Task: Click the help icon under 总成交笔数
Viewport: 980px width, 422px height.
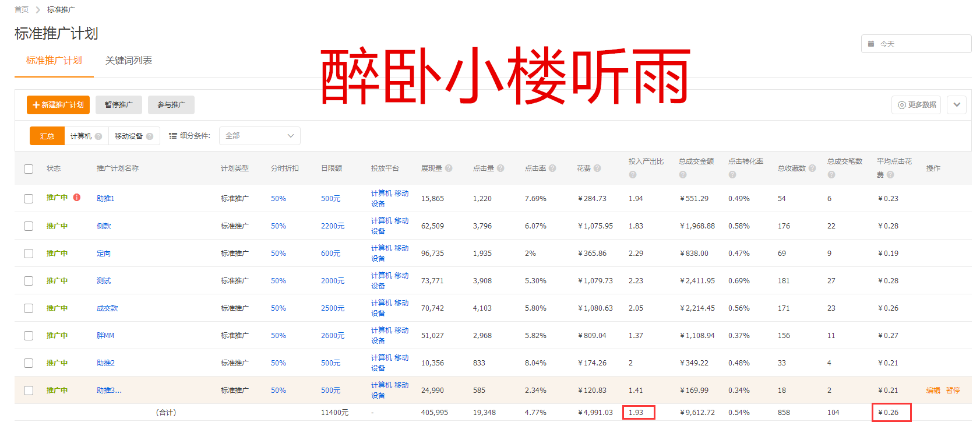Action: pyautogui.click(x=831, y=174)
